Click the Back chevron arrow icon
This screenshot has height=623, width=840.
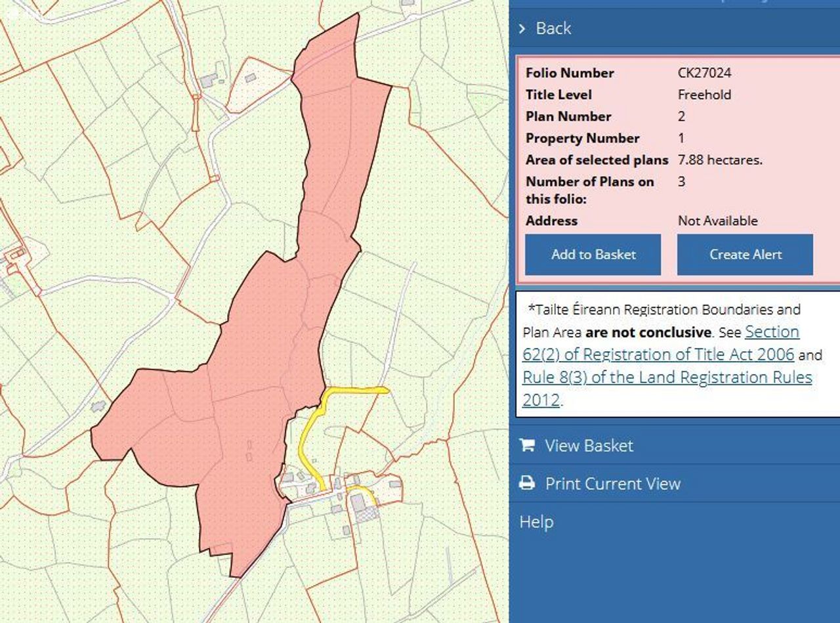(522, 28)
